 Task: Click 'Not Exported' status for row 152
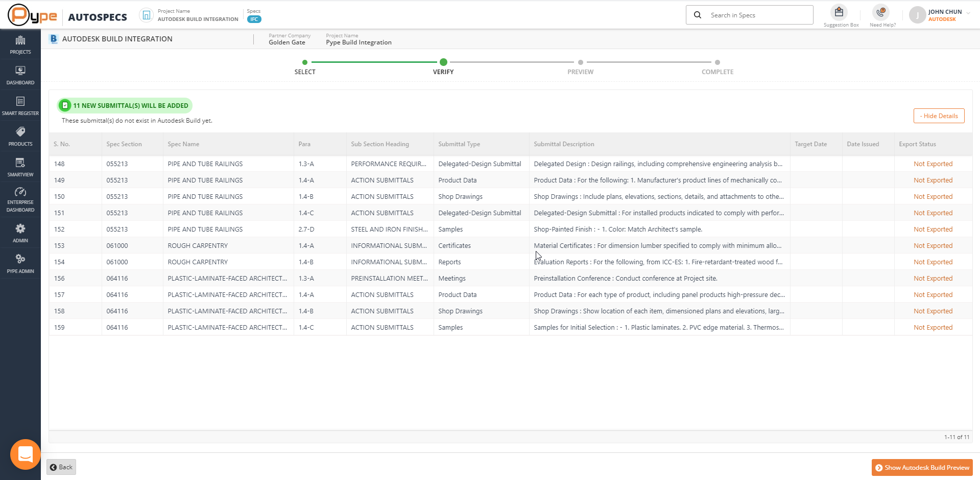(933, 230)
